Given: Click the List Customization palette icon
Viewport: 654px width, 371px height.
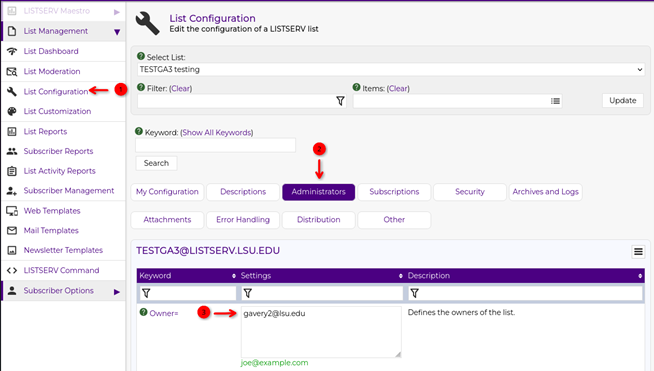Looking at the screenshot, I should tap(12, 111).
